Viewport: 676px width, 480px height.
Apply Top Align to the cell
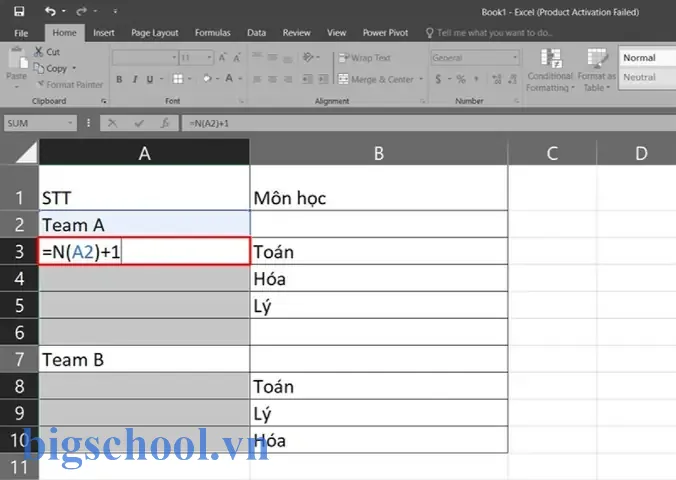click(257, 56)
